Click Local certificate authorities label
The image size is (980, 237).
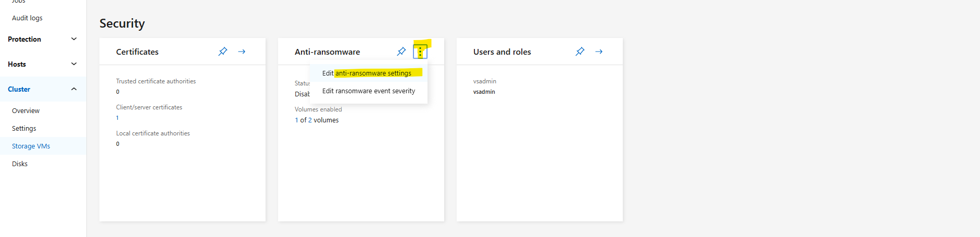(153, 133)
